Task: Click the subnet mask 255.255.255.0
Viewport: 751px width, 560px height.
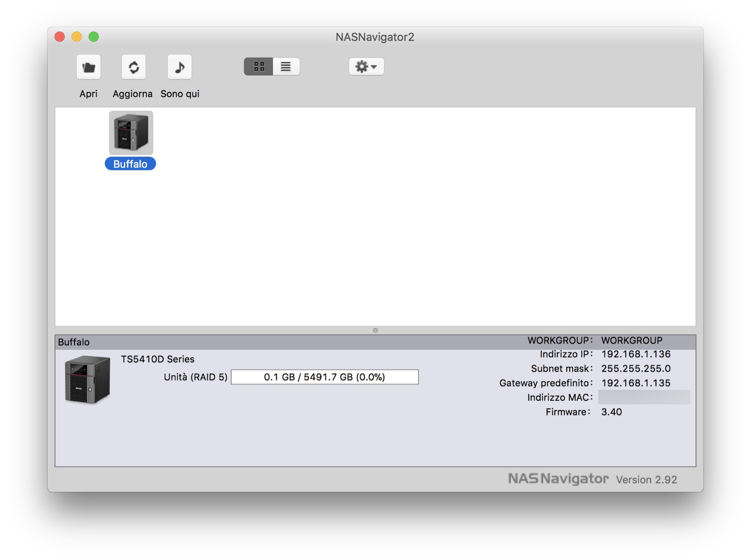Action: point(636,369)
